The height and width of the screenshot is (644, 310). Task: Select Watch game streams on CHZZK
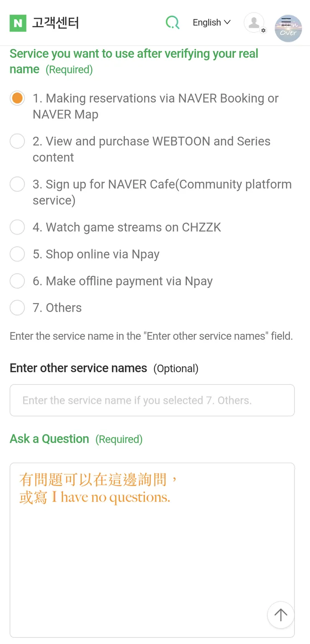[x=17, y=228]
